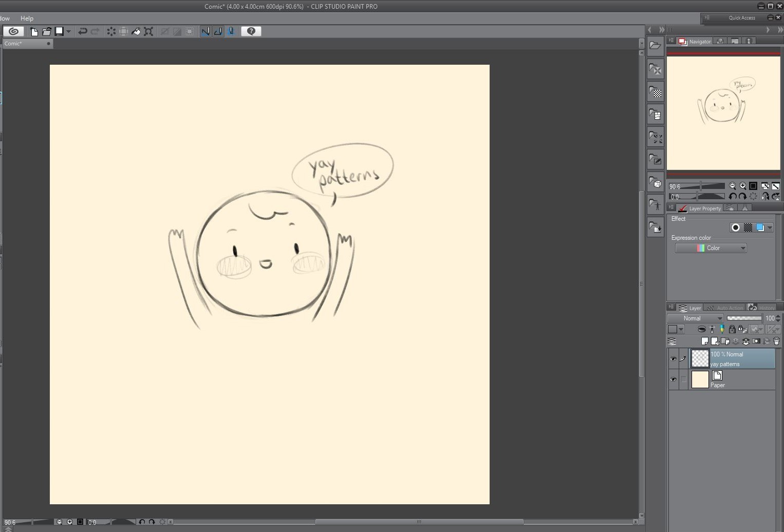
Task: Create a new raster layer
Action: pos(705,341)
